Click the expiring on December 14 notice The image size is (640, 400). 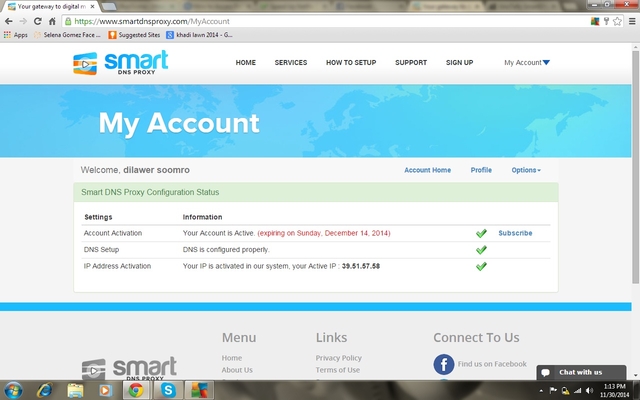(x=324, y=233)
